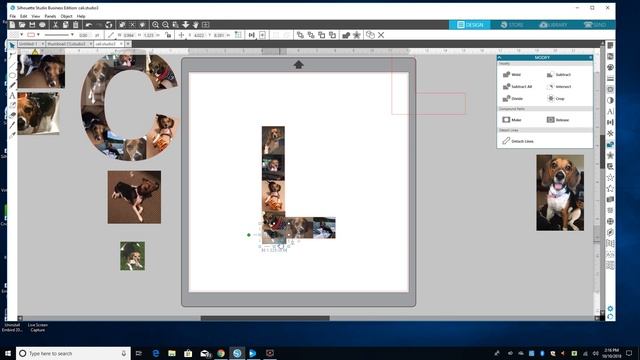
Task: Click the Copy icon in the toolbar
Action: pos(65,25)
